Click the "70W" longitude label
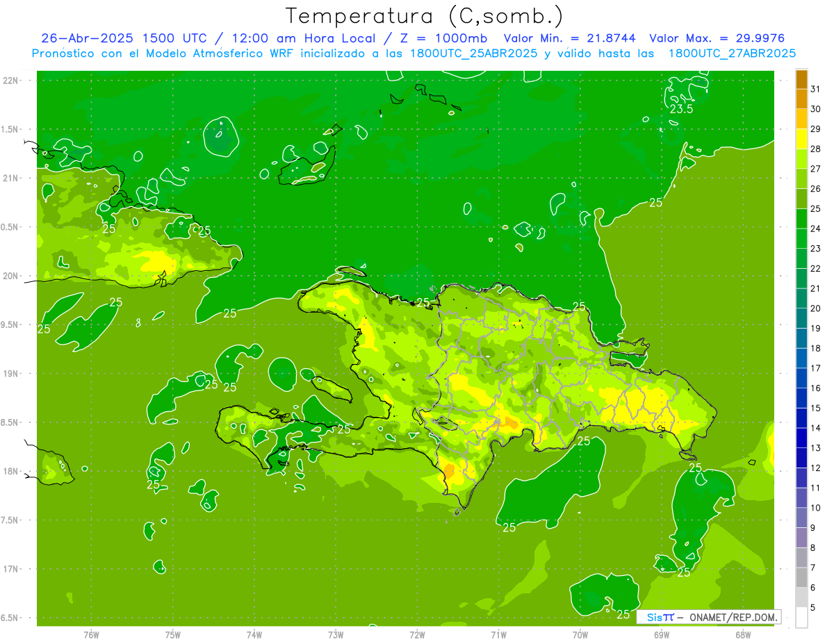The image size is (834, 644). point(580,635)
